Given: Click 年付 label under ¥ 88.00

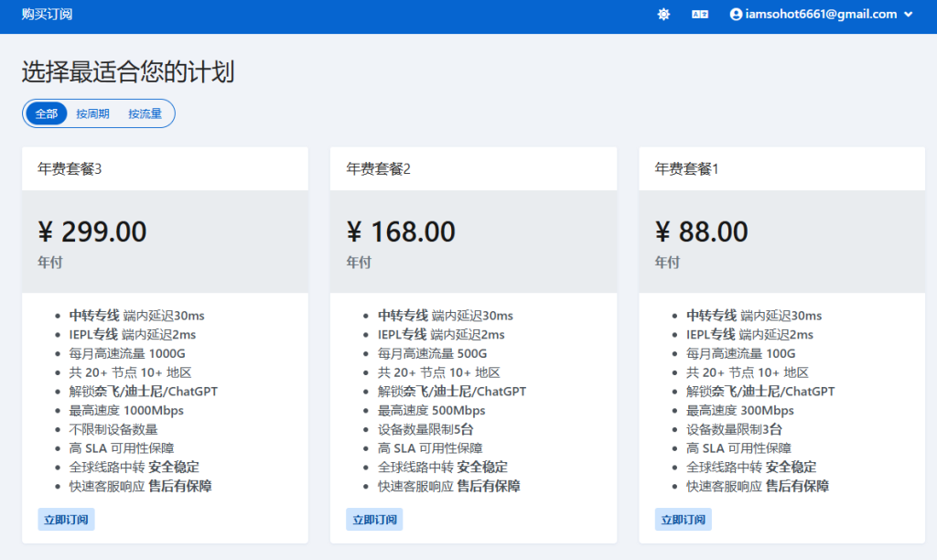Looking at the screenshot, I should 667,263.
